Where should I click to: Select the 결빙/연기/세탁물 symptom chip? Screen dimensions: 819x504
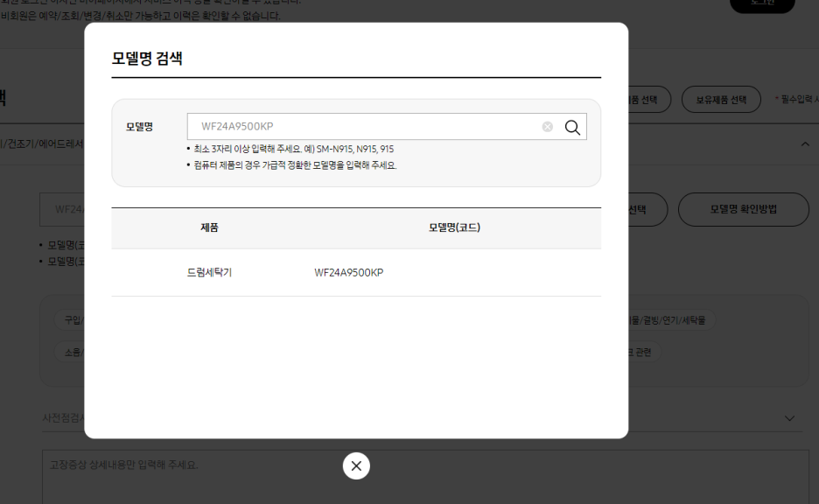pos(670,319)
